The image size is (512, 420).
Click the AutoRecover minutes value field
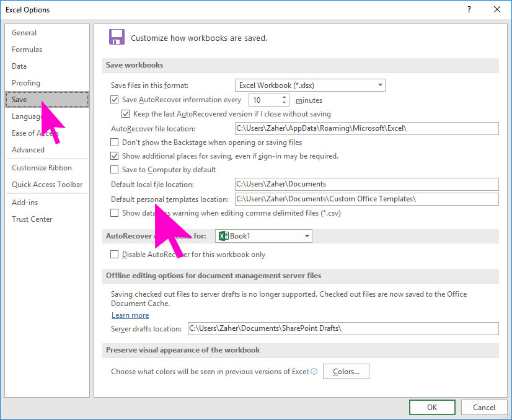click(265, 100)
